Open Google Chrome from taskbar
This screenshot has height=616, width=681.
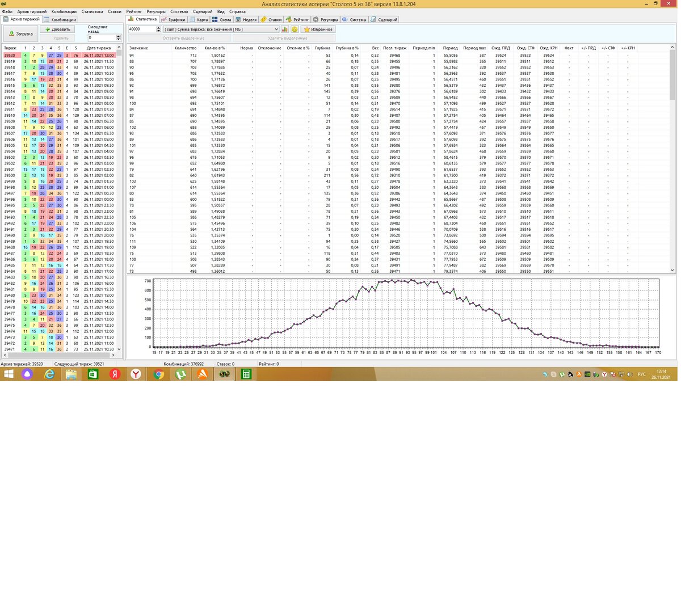click(x=158, y=374)
